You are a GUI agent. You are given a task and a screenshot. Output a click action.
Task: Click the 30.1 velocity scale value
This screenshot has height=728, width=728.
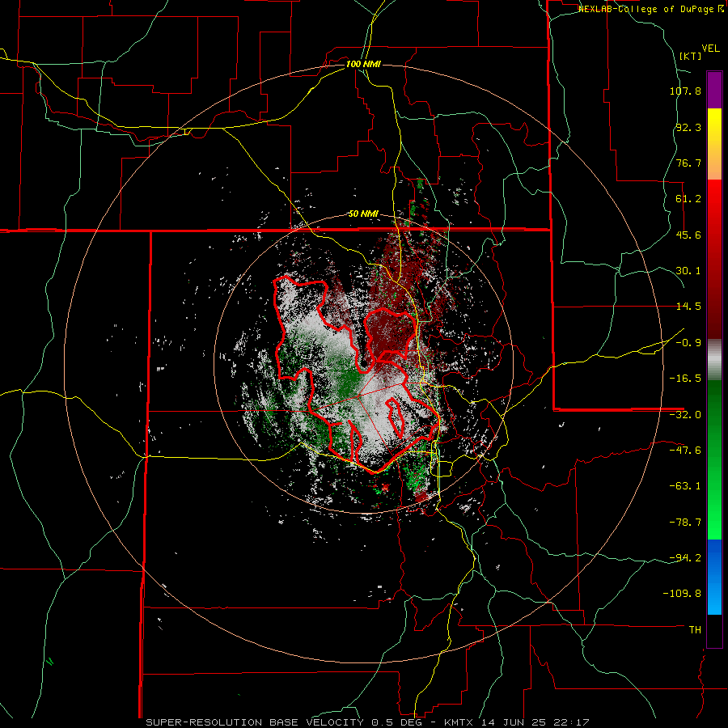[x=688, y=271]
